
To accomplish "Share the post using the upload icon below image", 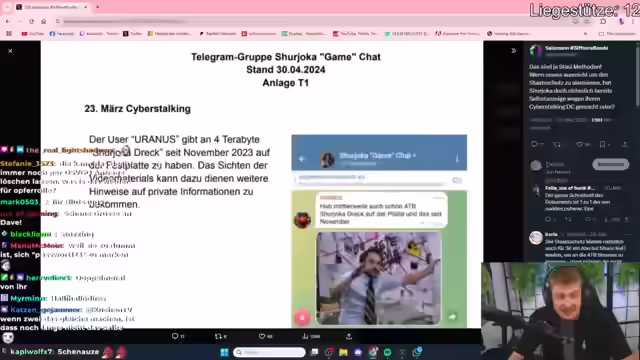I will (349, 336).
